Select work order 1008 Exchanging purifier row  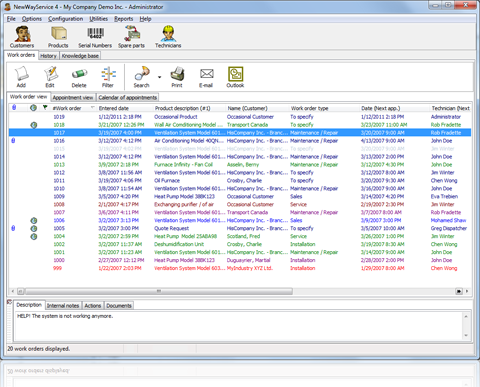coord(240,204)
